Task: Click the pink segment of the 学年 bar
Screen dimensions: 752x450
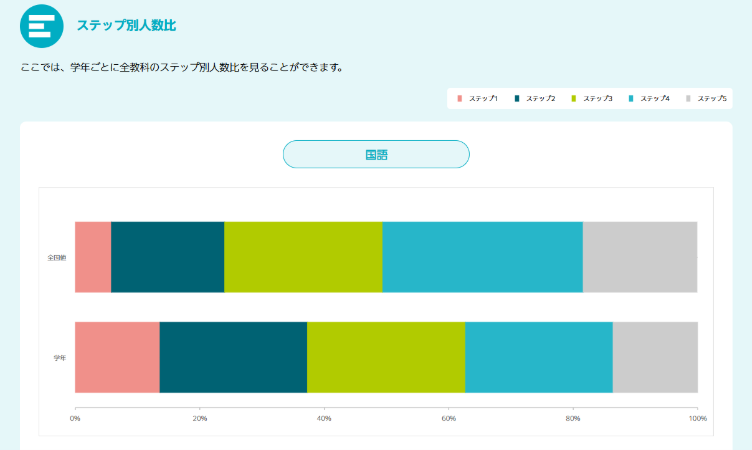Action: click(x=118, y=357)
